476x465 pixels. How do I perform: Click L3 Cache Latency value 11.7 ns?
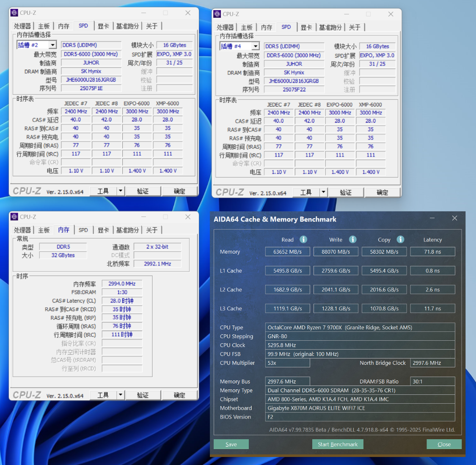(432, 308)
